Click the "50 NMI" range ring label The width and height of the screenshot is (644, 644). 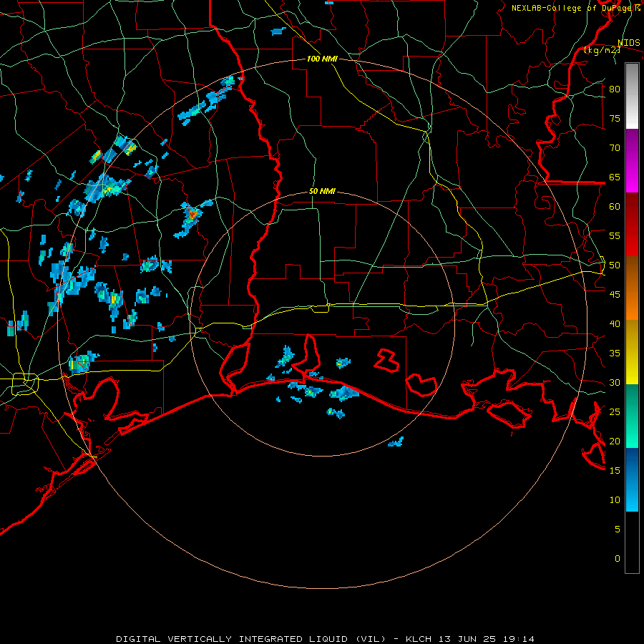coord(322,191)
